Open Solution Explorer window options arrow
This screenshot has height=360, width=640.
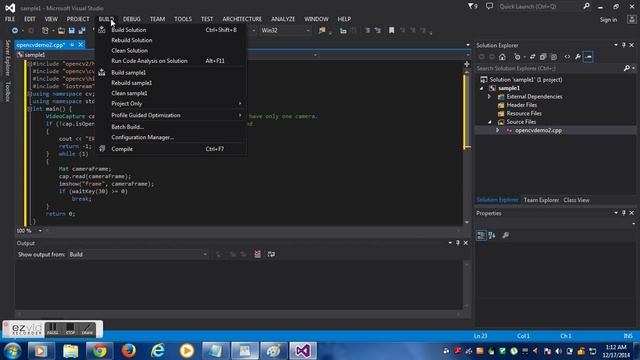616,45
